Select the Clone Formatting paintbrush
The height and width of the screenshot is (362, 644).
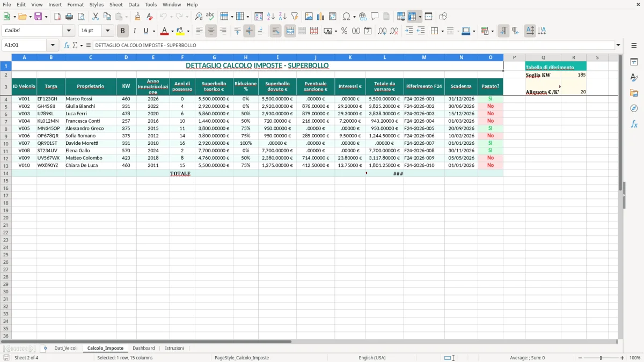tap(138, 17)
